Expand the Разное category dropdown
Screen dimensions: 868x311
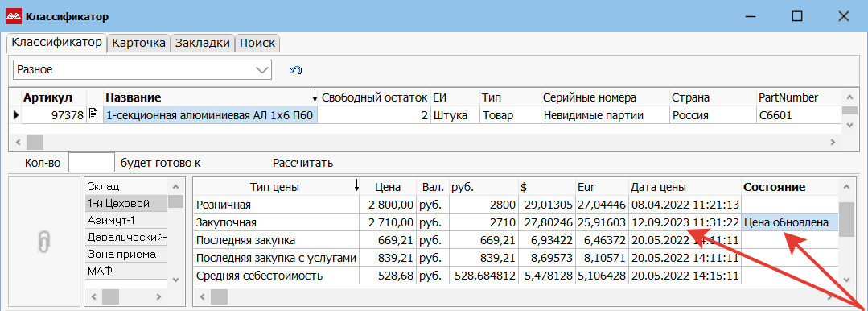point(261,70)
